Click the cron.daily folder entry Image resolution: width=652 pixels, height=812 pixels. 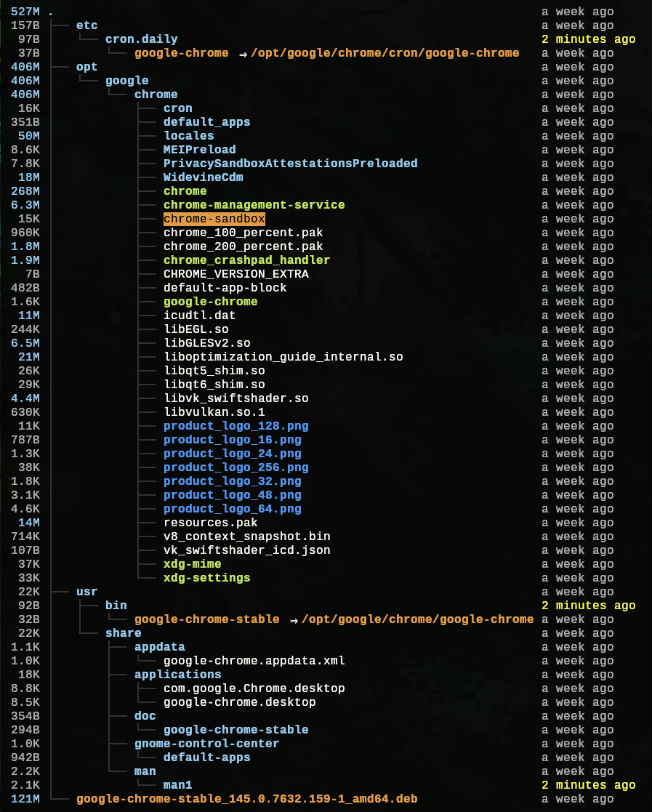142,39
